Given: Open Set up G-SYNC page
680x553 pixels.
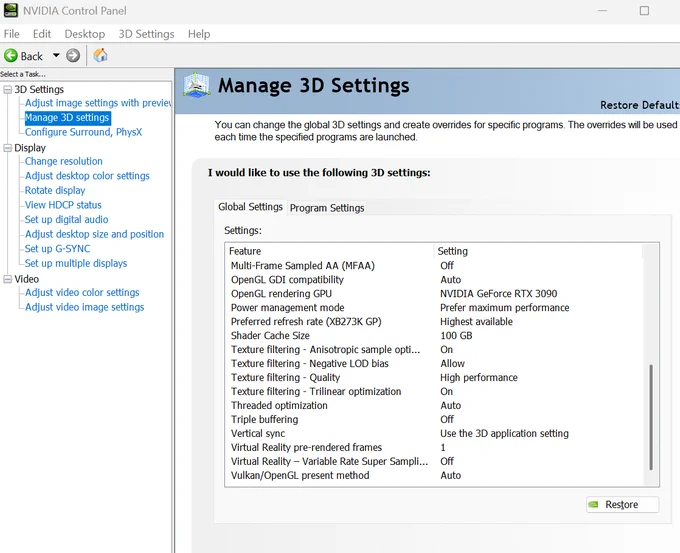Looking at the screenshot, I should pos(58,249).
